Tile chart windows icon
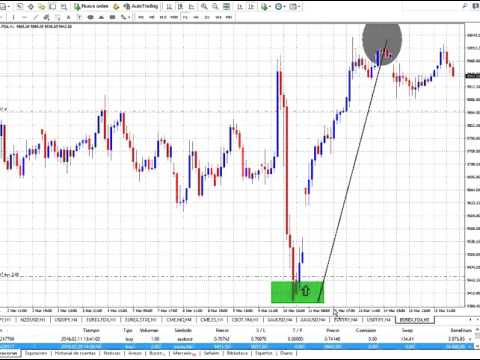 click(226, 6)
